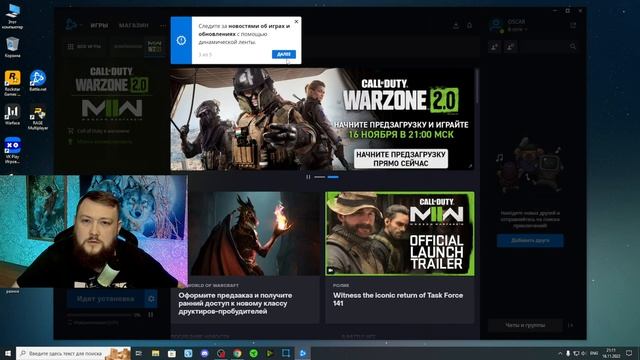The height and width of the screenshot is (360, 640).
Task: Open the Windows Start menu
Action: [8, 353]
